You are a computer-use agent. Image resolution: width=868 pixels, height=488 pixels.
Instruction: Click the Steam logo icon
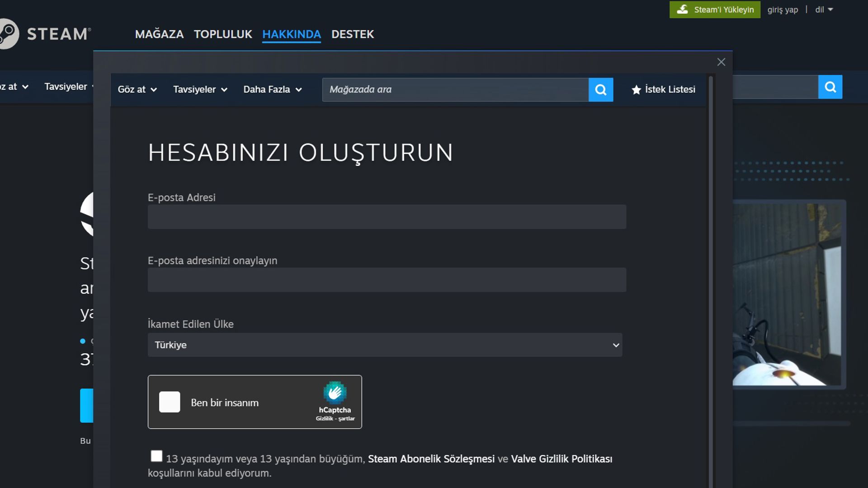tap(8, 34)
